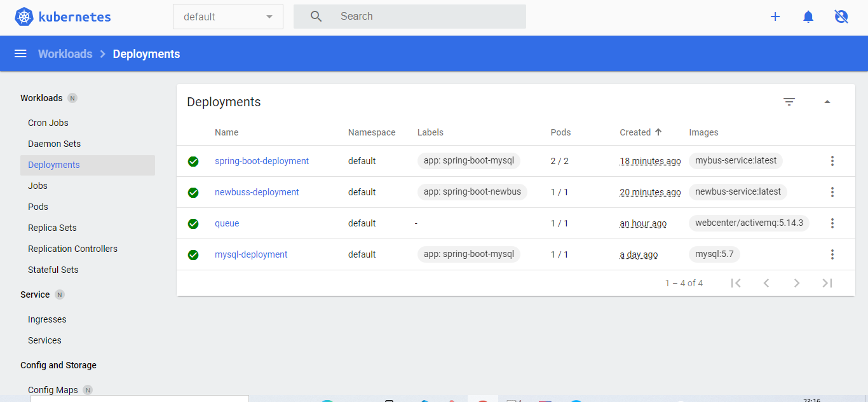Click the last page pagination icon

tap(827, 283)
